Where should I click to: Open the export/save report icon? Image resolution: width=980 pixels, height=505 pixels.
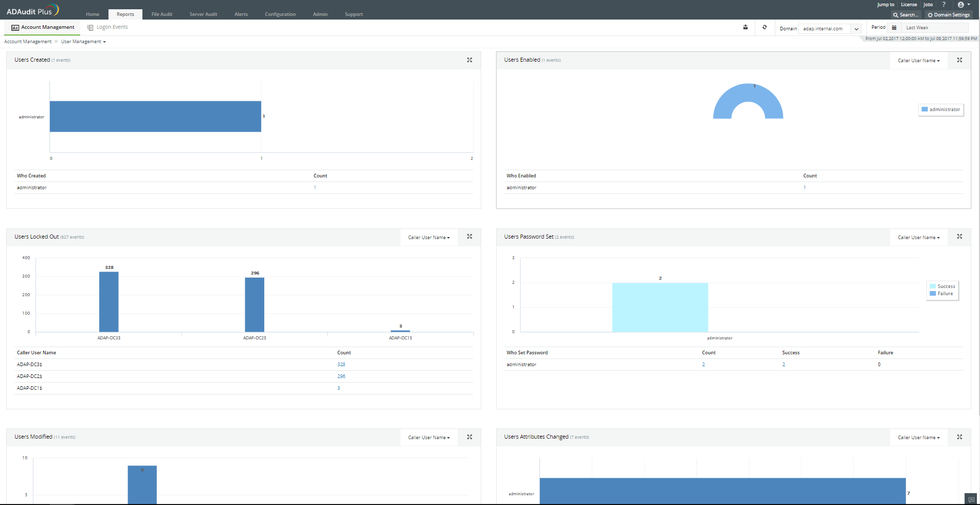746,27
